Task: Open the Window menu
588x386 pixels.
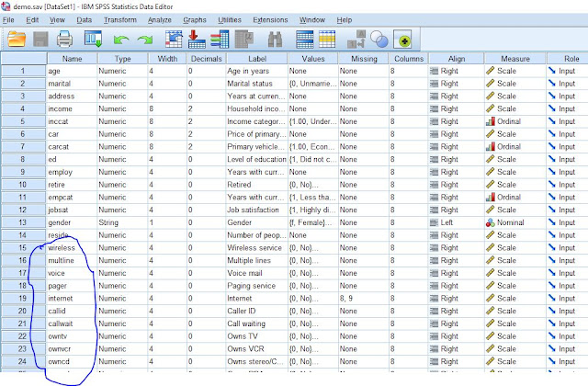Action: click(312, 20)
